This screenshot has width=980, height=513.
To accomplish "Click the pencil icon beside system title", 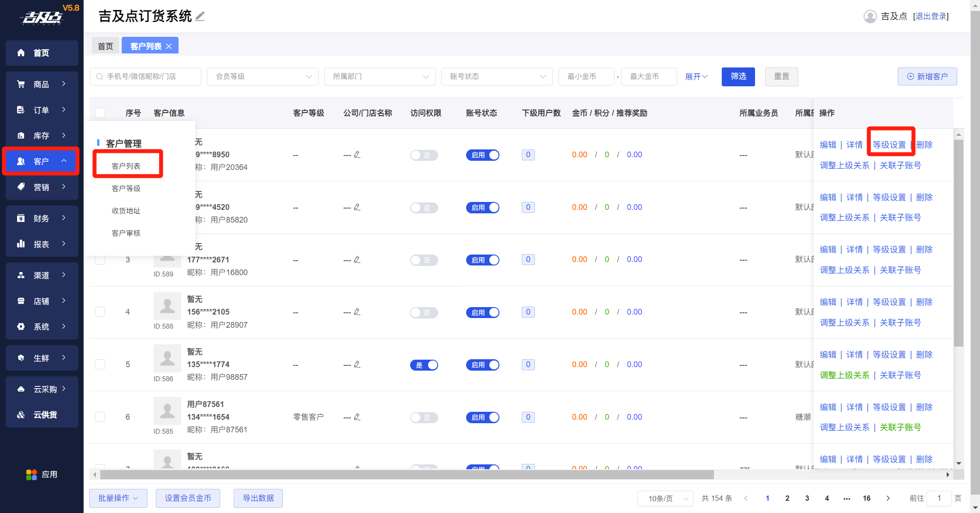I will click(200, 17).
